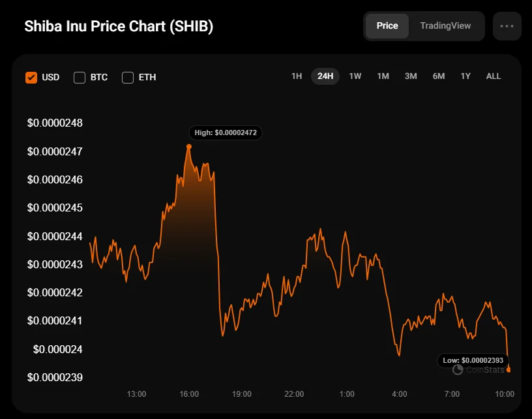Switch to the Price chart tab
Viewport: 532px width, 419px height.
tap(387, 26)
